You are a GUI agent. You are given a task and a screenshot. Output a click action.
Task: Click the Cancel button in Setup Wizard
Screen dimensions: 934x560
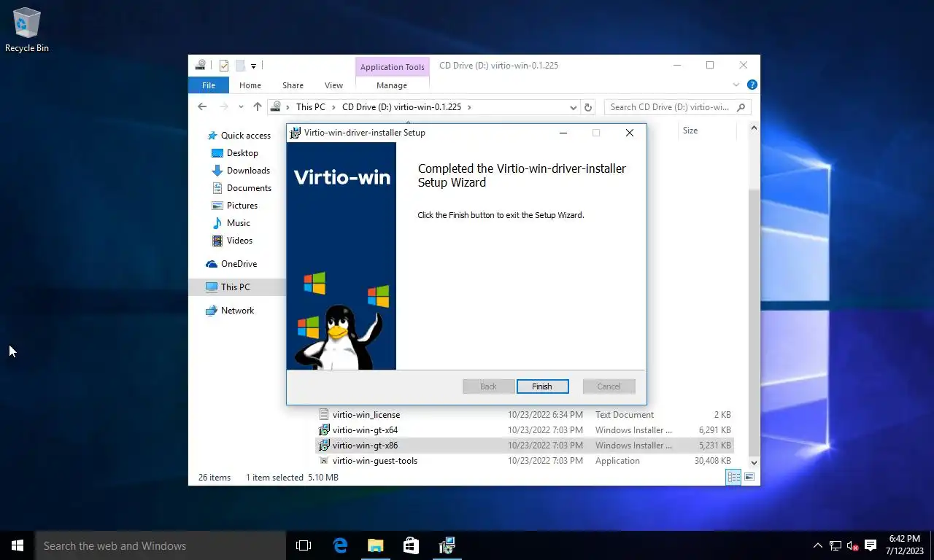(x=609, y=386)
